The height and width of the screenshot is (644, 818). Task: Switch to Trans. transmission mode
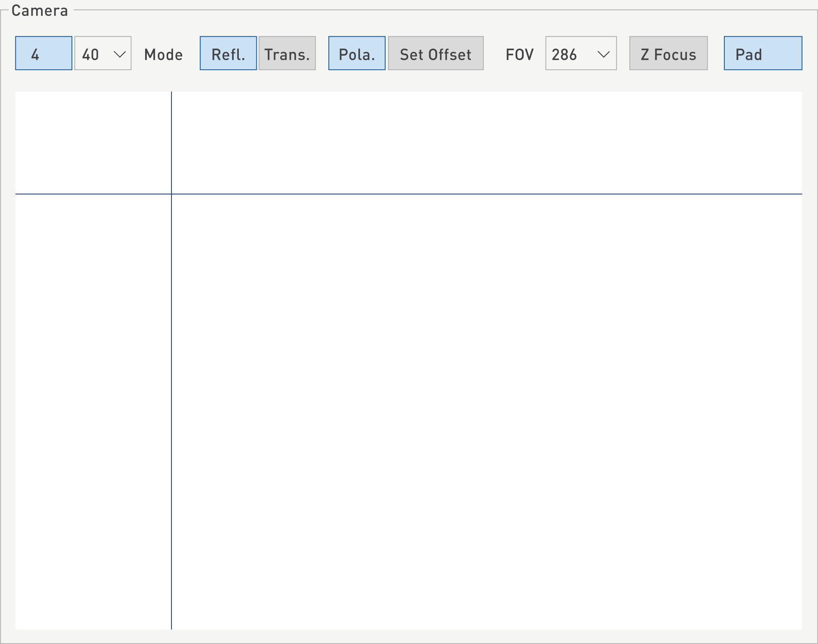click(x=287, y=53)
